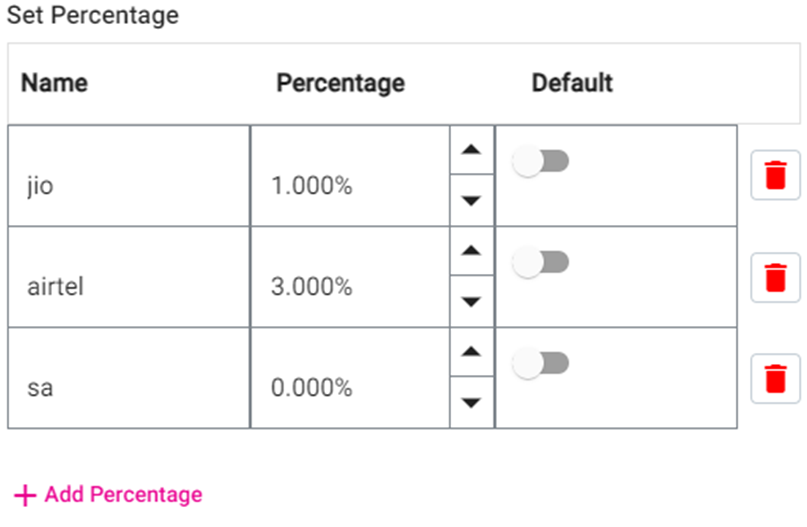Increase jio percentage with up arrow
The width and height of the screenshot is (807, 527).
(472, 150)
